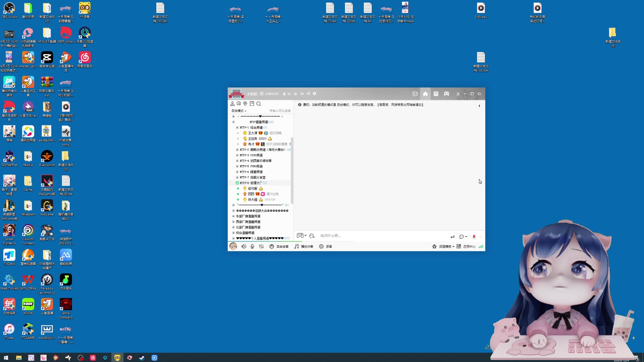Go to the home icon in title bar

(x=425, y=94)
